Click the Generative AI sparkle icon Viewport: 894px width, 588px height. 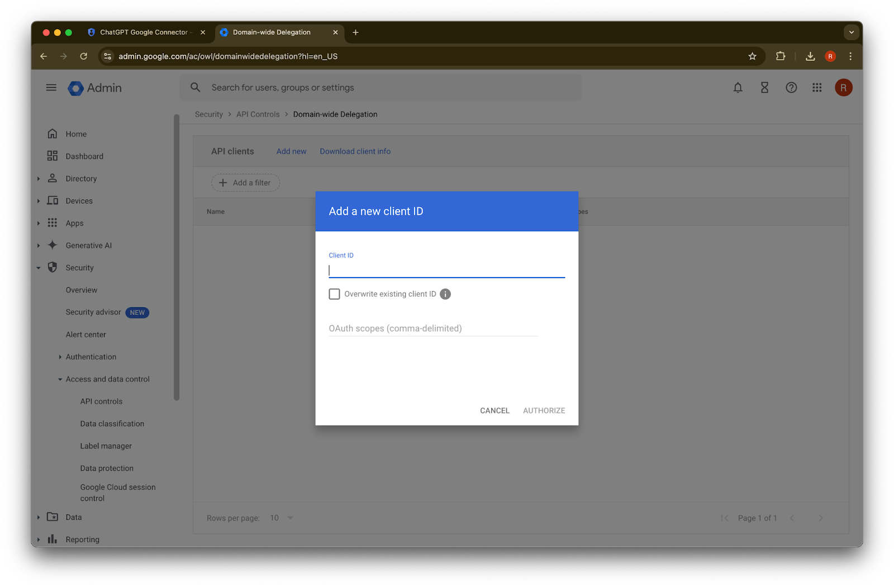53,245
